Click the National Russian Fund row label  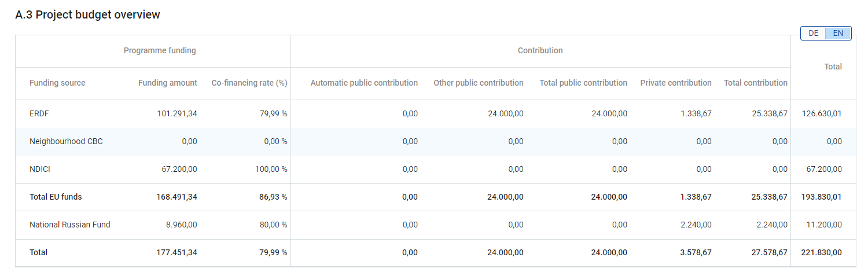click(x=70, y=225)
